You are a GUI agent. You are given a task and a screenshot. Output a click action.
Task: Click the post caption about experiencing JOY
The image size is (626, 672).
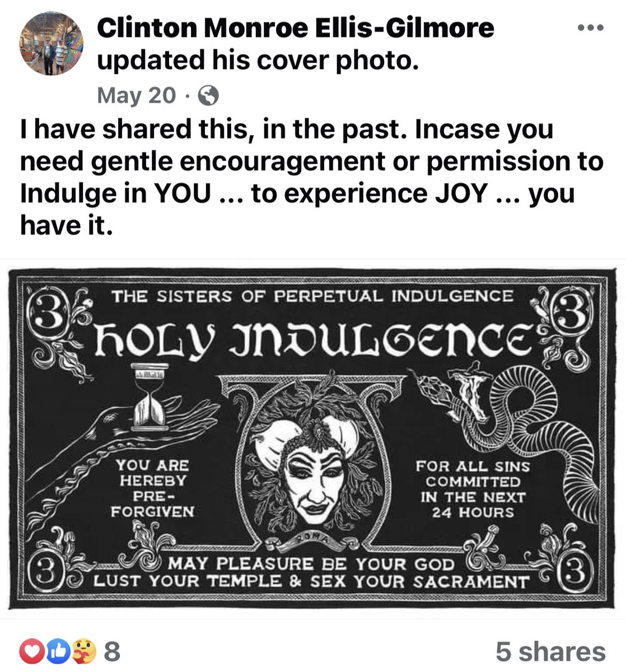(311, 178)
